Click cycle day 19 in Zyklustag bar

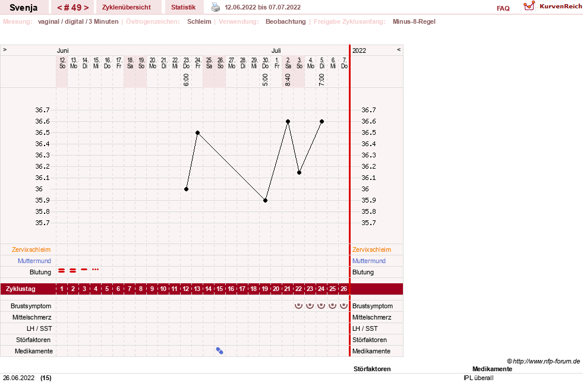(264, 289)
